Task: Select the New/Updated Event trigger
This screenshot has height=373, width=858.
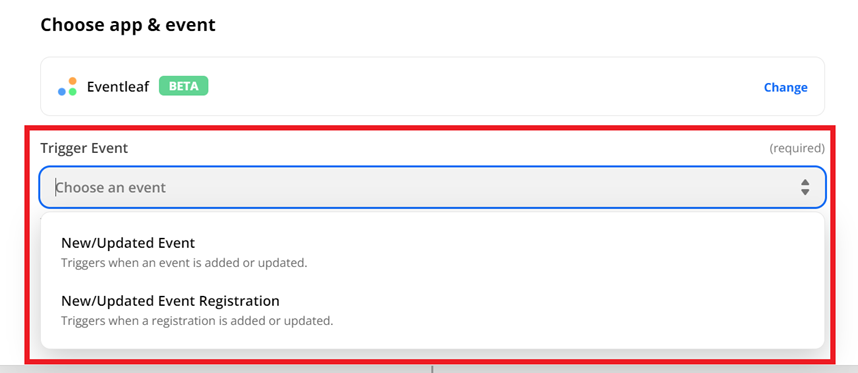Action: click(432, 252)
